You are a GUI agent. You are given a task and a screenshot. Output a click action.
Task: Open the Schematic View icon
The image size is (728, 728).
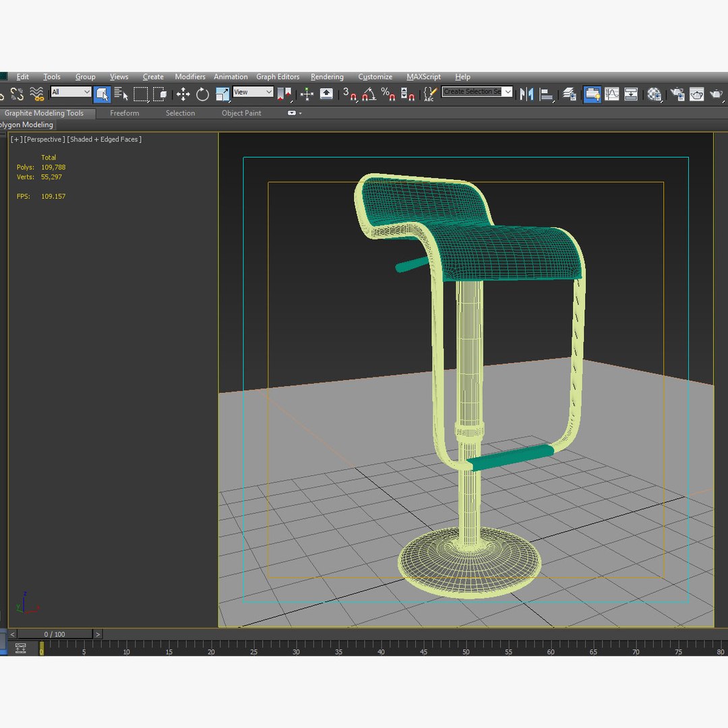631,94
